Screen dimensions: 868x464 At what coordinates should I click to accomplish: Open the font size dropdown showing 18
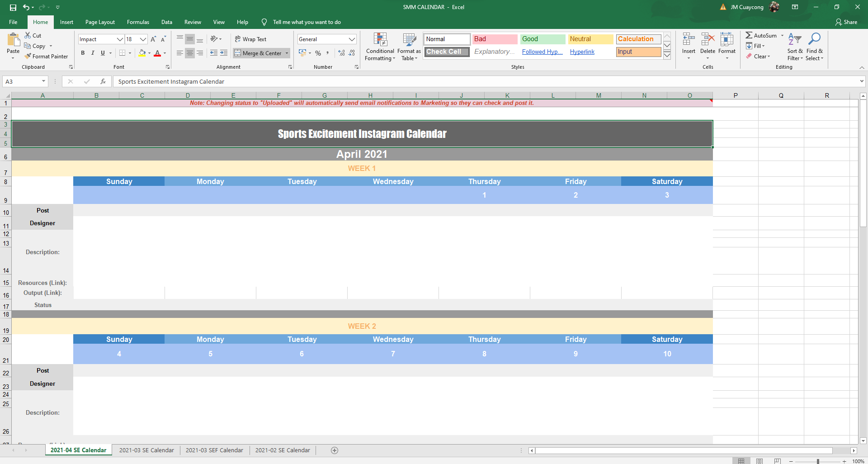point(143,39)
